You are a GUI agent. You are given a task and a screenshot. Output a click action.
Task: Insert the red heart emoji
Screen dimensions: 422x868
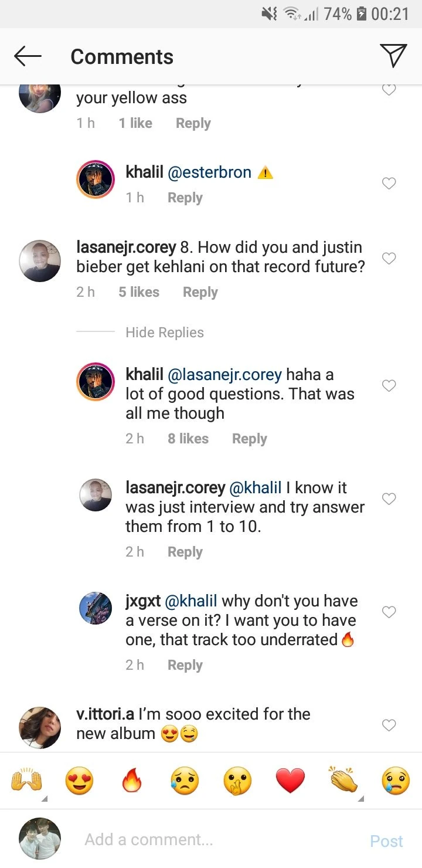pos(291,781)
